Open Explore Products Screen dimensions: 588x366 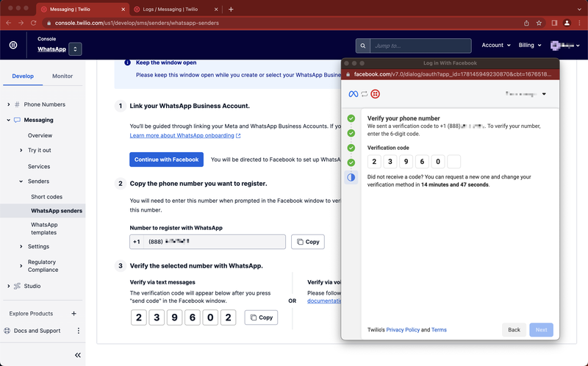point(31,314)
